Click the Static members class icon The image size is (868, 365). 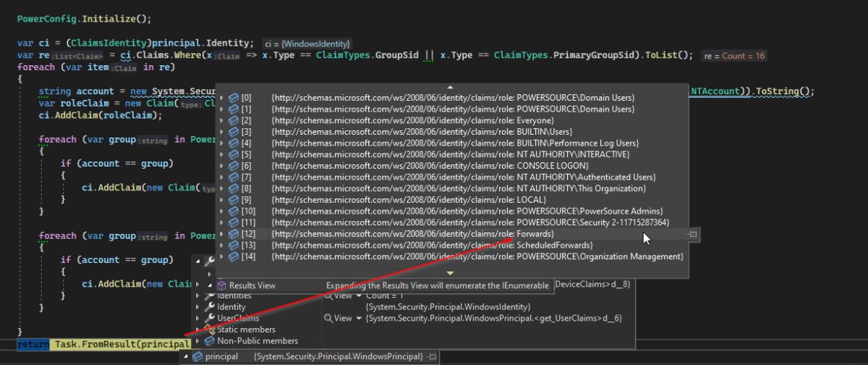click(x=210, y=330)
